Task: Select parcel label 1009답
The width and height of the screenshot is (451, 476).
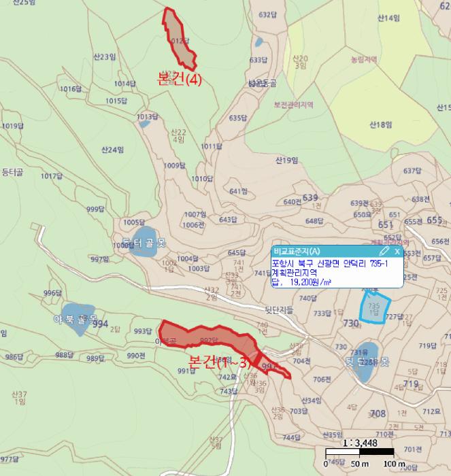Action: pyautogui.click(x=175, y=166)
